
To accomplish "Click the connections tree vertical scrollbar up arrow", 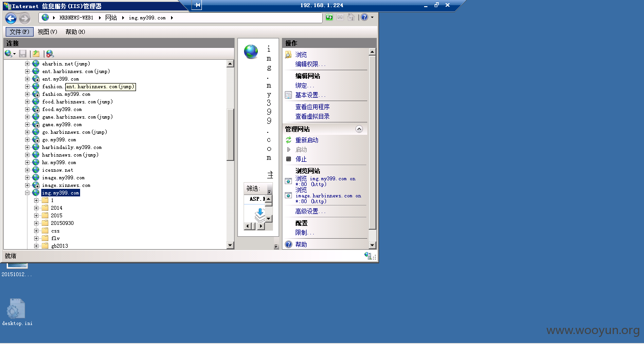I will (x=230, y=64).
